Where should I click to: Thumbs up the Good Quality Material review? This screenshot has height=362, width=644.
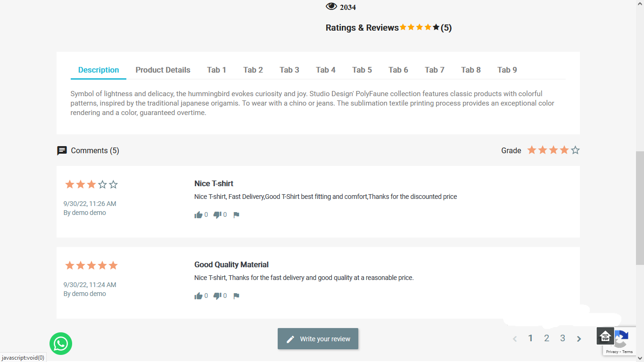198,296
